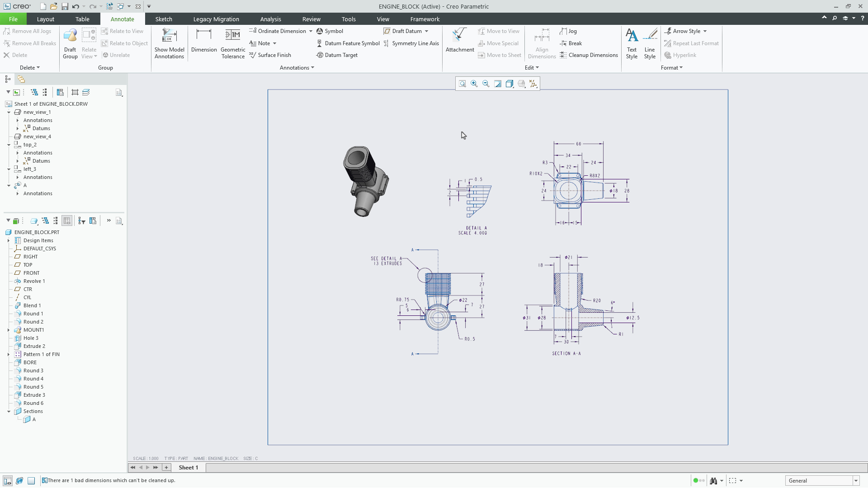Click the Save icon in quick access toolbar

(x=65, y=6)
